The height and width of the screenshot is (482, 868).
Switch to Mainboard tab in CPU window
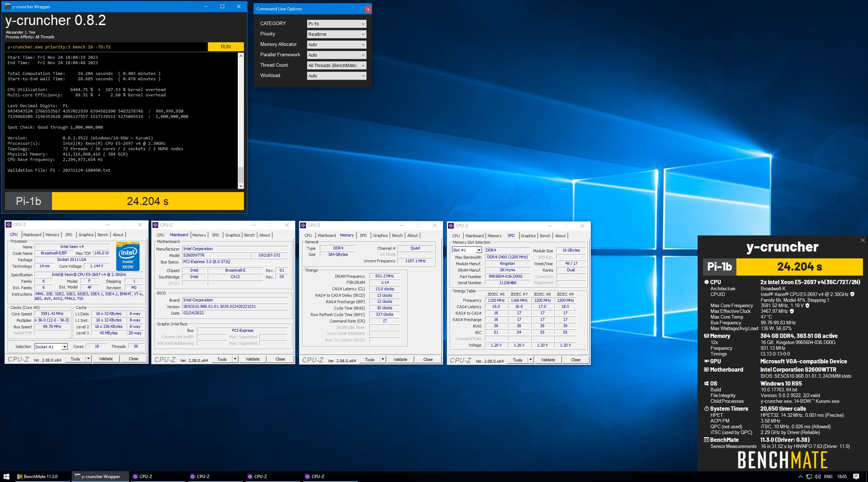(32, 235)
